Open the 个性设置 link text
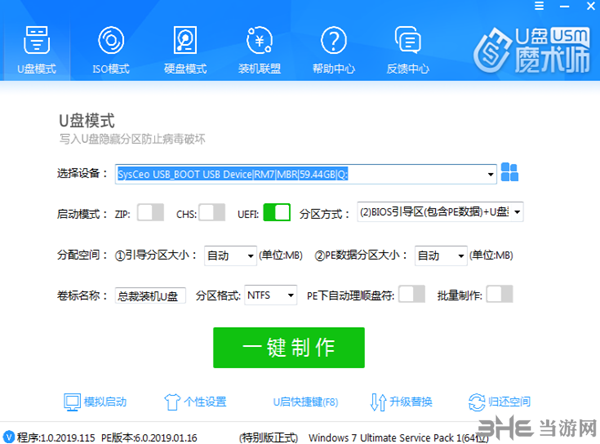Image resolution: width=600 pixels, height=444 pixels. coord(205,402)
